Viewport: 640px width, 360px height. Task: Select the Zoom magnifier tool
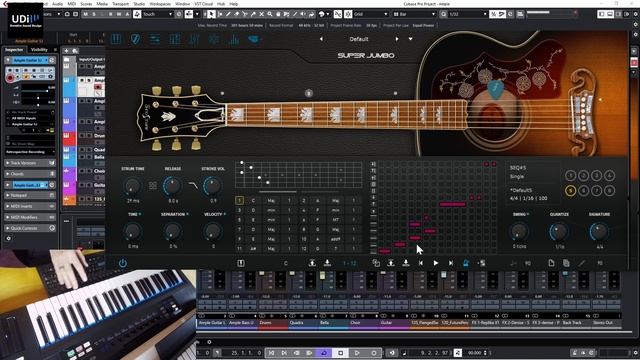pos(269,14)
